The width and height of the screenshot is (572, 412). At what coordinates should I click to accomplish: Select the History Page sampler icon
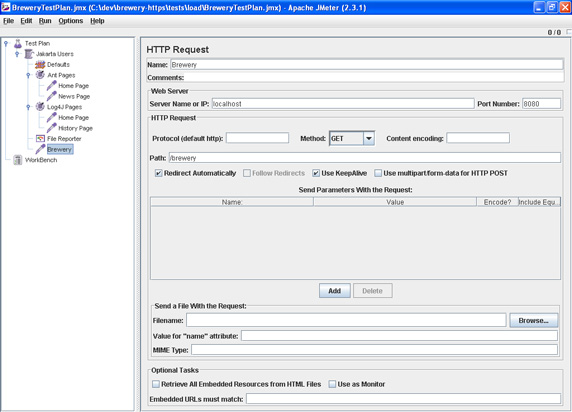coord(51,128)
